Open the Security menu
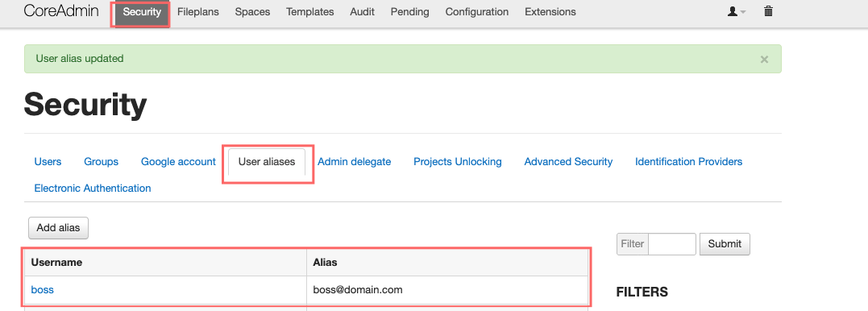Viewport: 868px width, 311px height. coord(143,11)
